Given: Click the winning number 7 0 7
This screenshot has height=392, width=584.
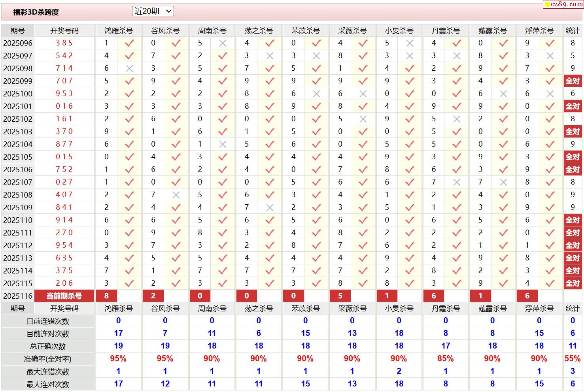Looking at the screenshot, I should pyautogui.click(x=64, y=81).
